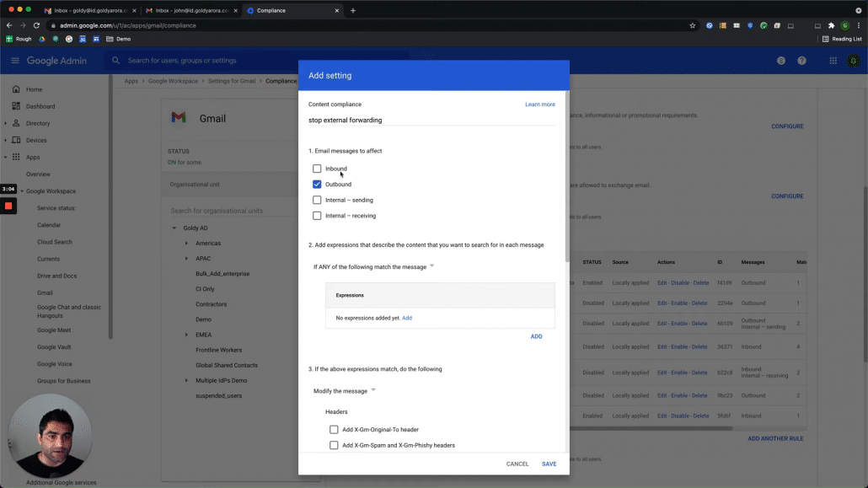Open the Reading List button

click(x=841, y=39)
